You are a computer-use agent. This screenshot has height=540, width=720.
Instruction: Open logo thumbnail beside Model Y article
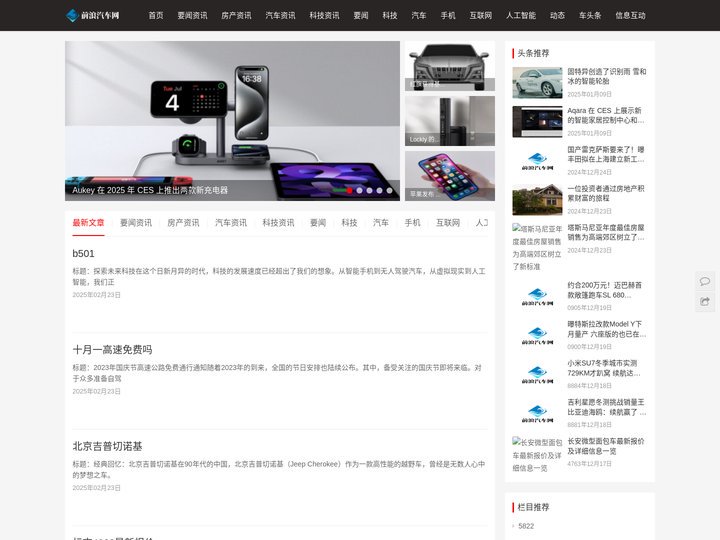pyautogui.click(x=537, y=335)
